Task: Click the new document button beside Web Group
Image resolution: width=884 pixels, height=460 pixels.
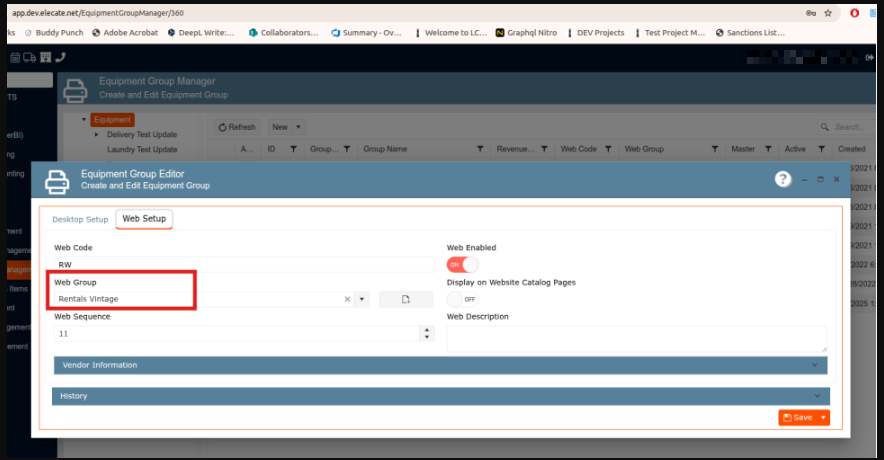Action: pyautogui.click(x=406, y=299)
